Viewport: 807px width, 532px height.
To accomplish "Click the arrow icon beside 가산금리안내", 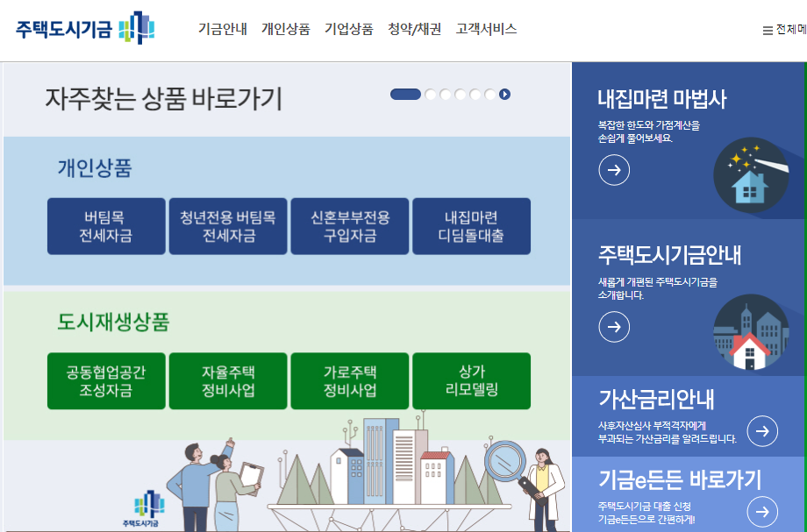I will pos(761,431).
